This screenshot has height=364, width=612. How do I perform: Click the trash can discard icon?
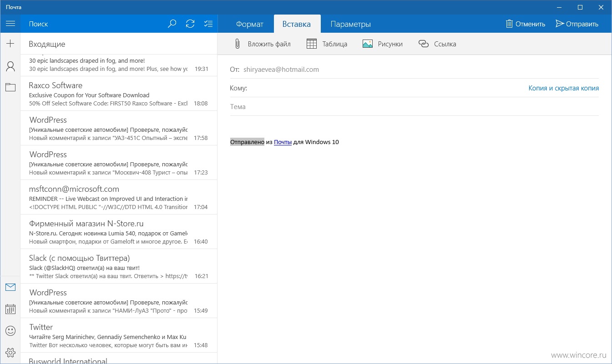(x=510, y=24)
